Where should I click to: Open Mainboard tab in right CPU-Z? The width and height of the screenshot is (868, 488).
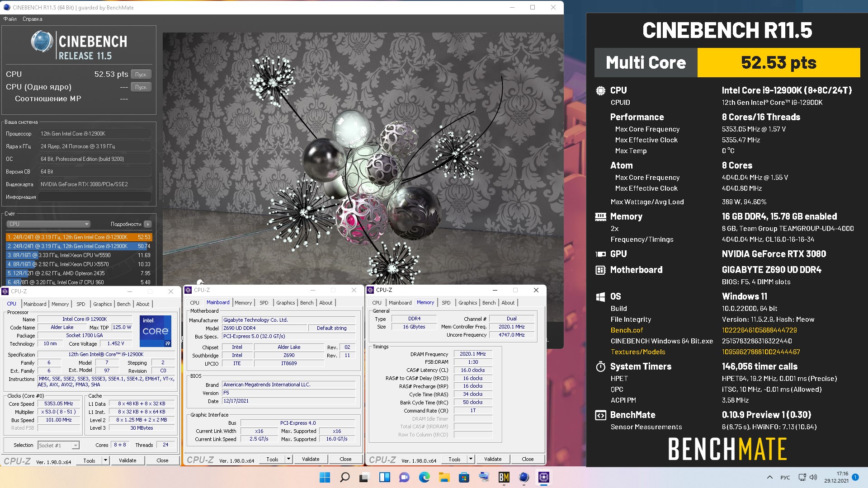pos(400,303)
